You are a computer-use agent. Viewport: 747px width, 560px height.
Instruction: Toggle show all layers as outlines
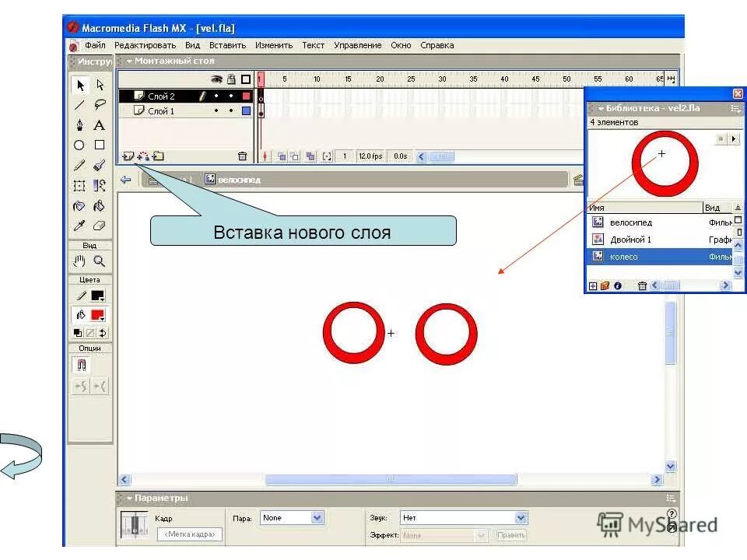[246, 79]
